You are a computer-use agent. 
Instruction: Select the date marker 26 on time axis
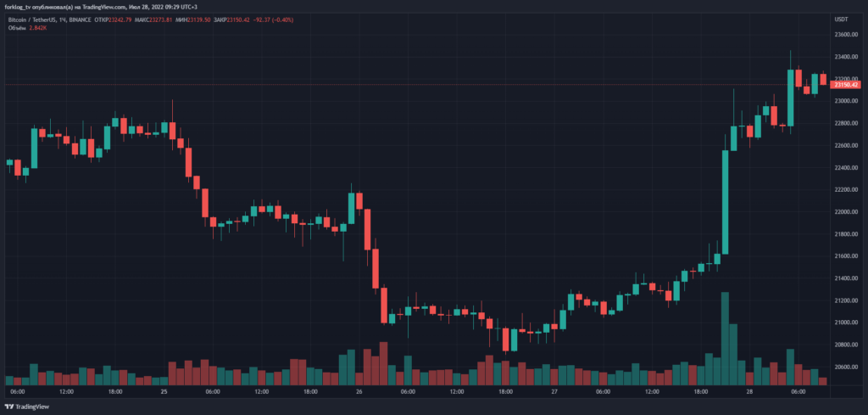click(x=359, y=392)
